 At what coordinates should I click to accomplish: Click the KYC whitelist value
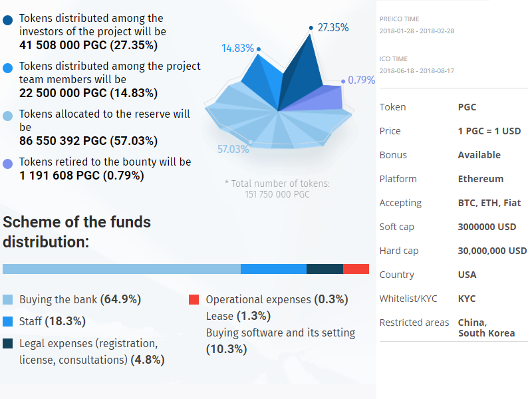[x=467, y=299]
